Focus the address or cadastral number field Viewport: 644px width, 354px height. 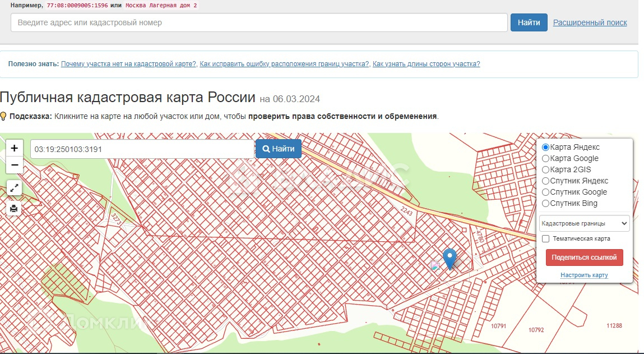click(259, 22)
